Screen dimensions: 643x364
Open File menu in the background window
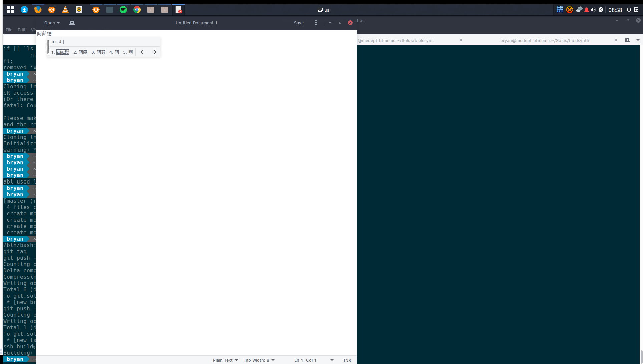(x=9, y=30)
